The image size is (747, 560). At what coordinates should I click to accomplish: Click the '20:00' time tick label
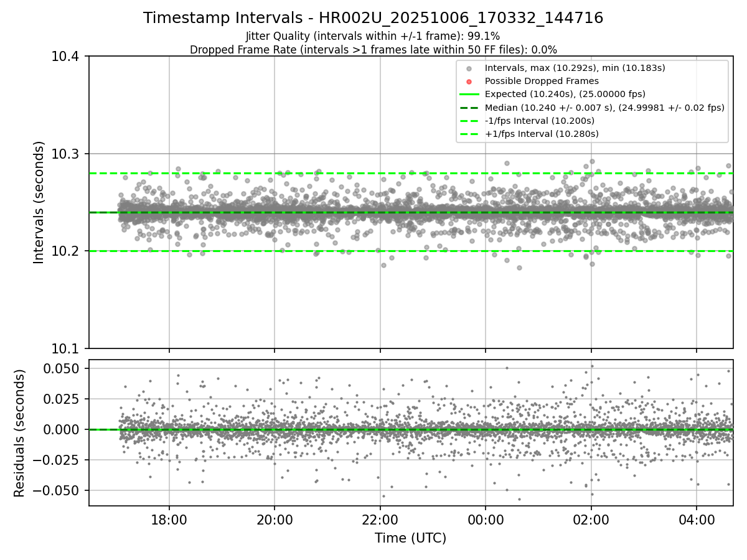point(275,519)
